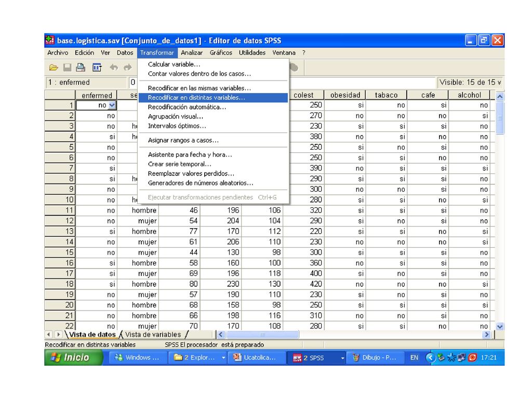
Task: Click the Save diskette toolbar icon
Action: pyautogui.click(x=67, y=68)
